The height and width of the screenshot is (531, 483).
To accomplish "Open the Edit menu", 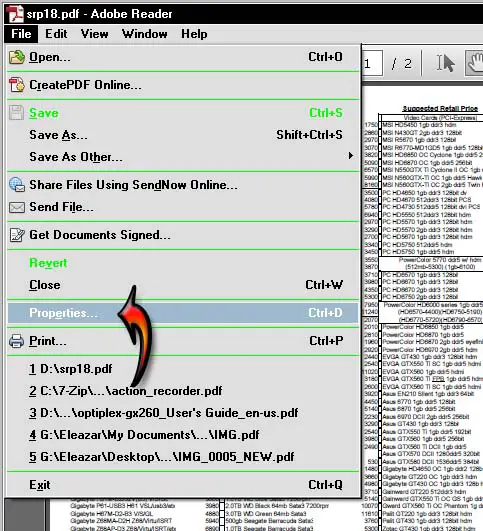I will coord(56,34).
